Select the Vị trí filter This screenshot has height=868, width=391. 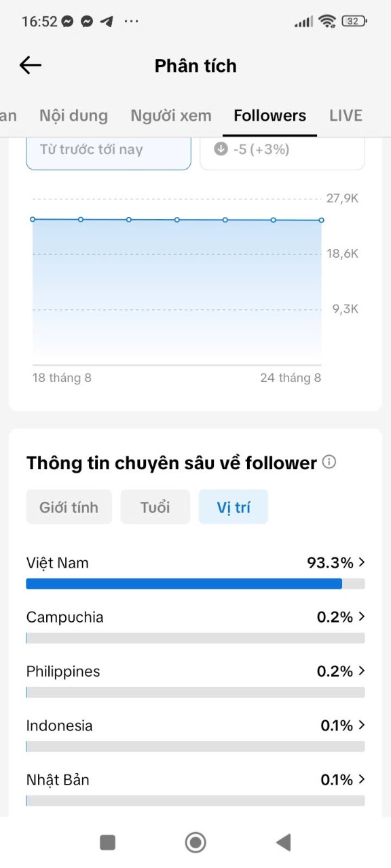click(234, 507)
